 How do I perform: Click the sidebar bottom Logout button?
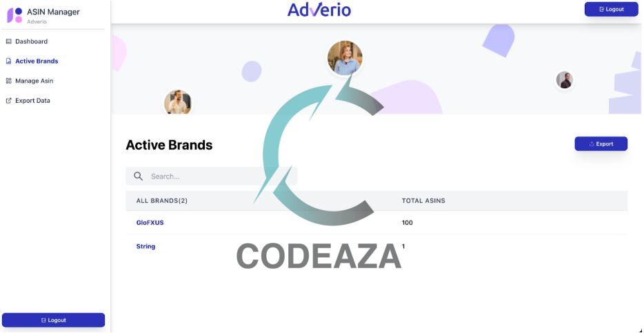(x=53, y=320)
